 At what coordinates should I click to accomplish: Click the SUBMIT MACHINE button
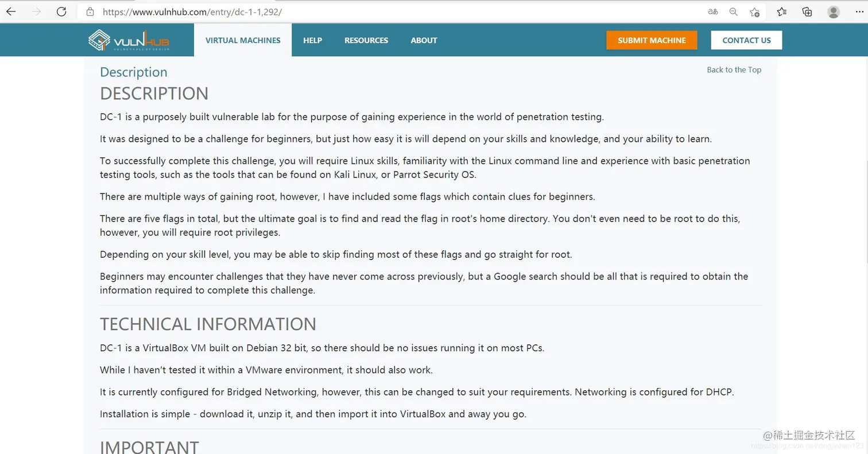point(652,40)
